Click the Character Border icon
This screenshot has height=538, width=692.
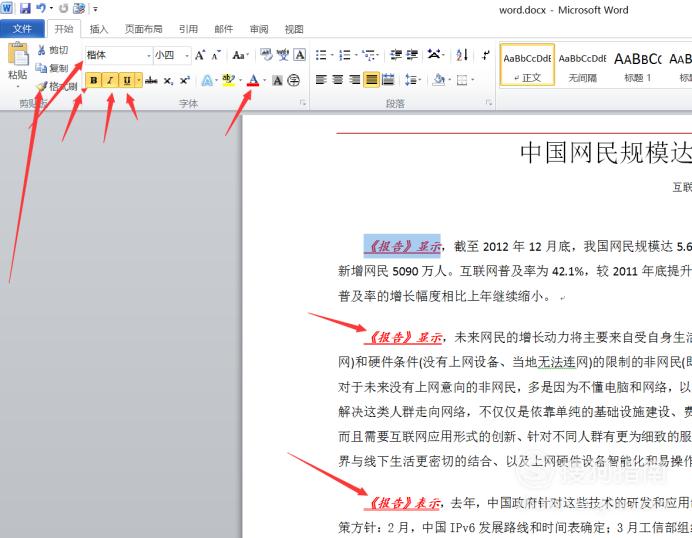pos(300,55)
